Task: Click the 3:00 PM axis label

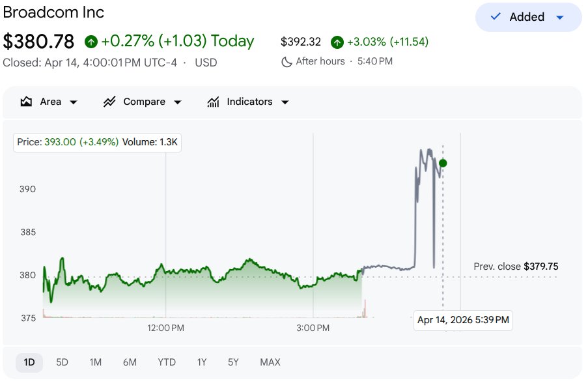Action: click(313, 328)
